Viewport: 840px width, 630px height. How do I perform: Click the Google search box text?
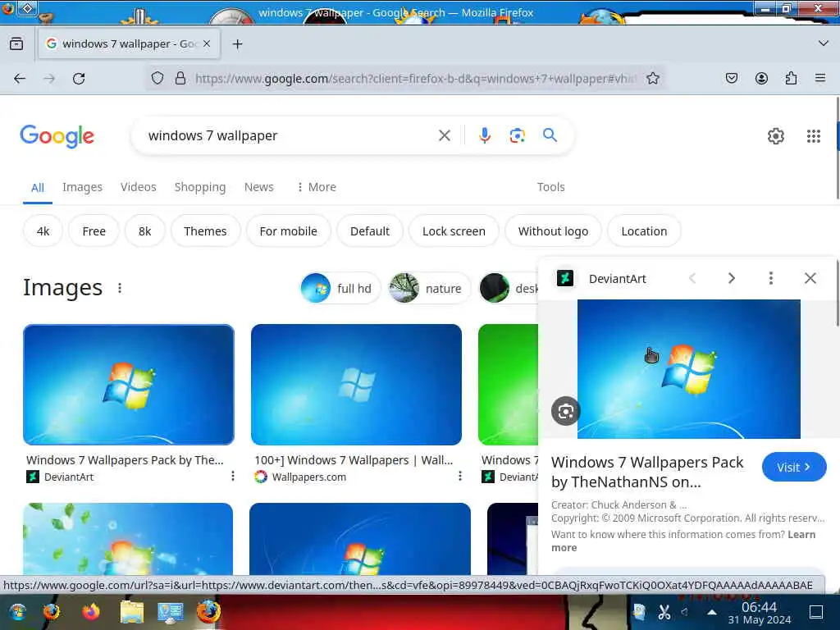[x=212, y=135]
